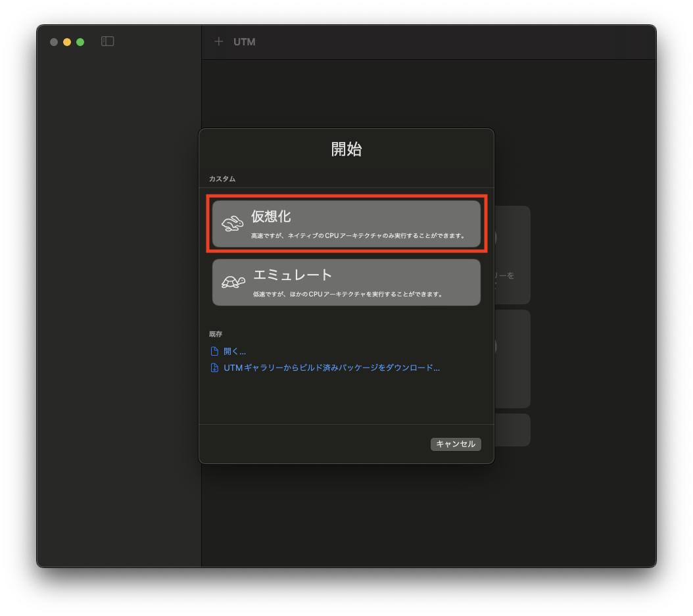This screenshot has width=693, height=616.
Task: Click the document icon beside 開く
Action: click(x=214, y=350)
